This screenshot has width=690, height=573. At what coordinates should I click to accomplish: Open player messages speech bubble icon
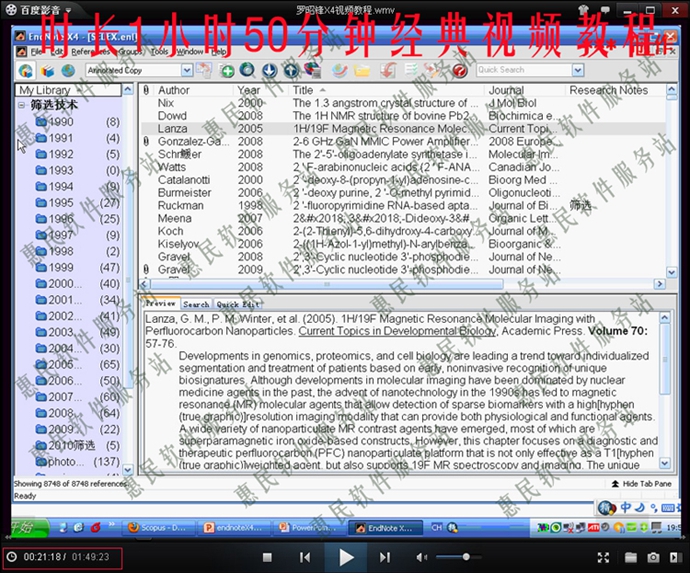[606, 9]
